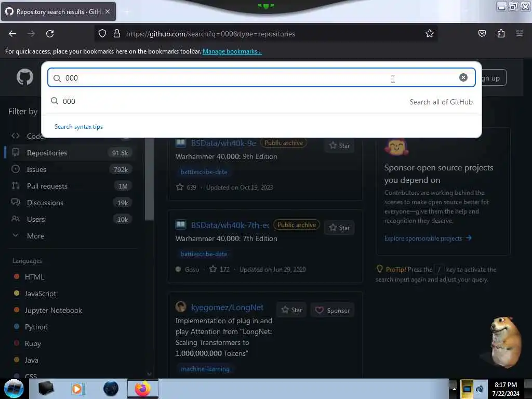
Task: Star the BSData/wh40k-7th-ed repository
Action: point(339,228)
